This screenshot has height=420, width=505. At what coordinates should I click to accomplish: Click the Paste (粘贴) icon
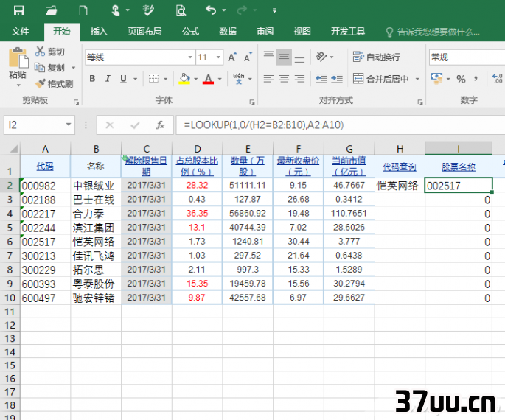[18, 58]
